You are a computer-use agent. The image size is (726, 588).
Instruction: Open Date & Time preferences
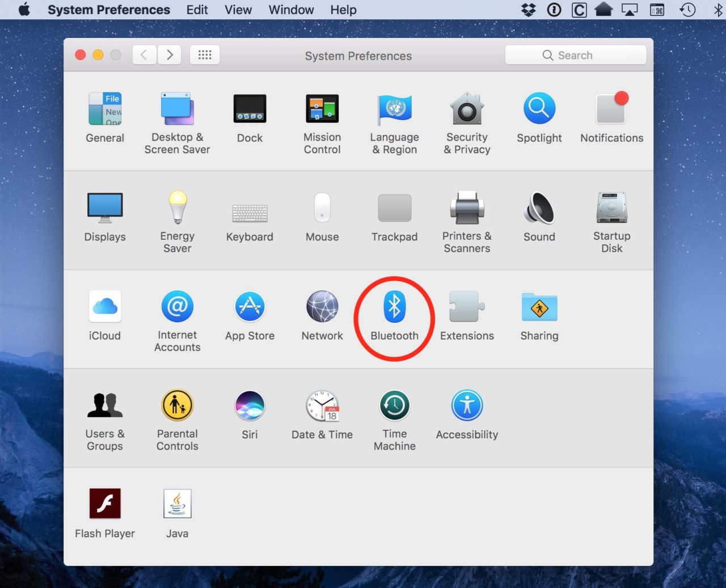pyautogui.click(x=322, y=415)
